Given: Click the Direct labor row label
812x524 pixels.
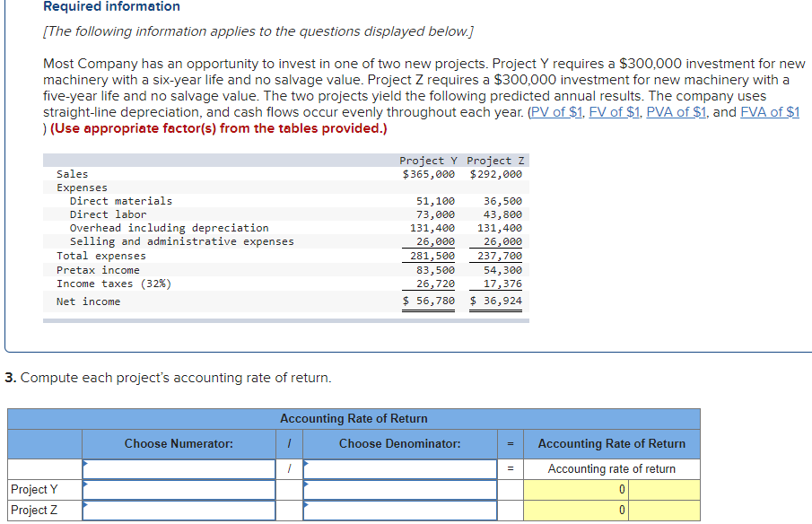Looking at the screenshot, I should click(109, 214).
